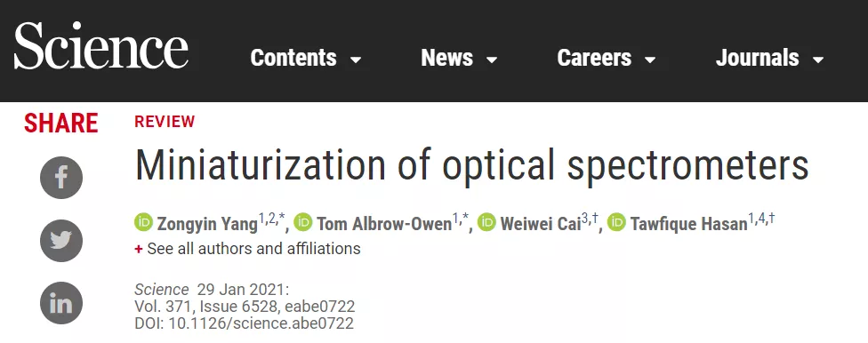Open Weiwei Cai's ORCID iD icon
This screenshot has height=343, width=868.
click(x=486, y=222)
